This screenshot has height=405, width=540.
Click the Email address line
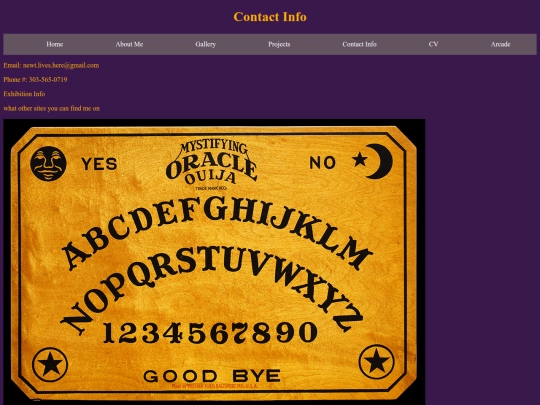point(51,65)
